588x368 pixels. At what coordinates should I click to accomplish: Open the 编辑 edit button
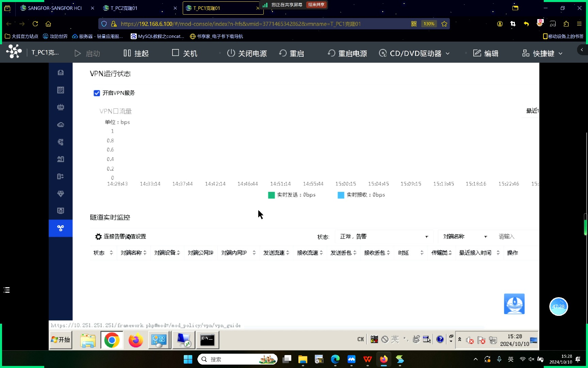coord(486,53)
